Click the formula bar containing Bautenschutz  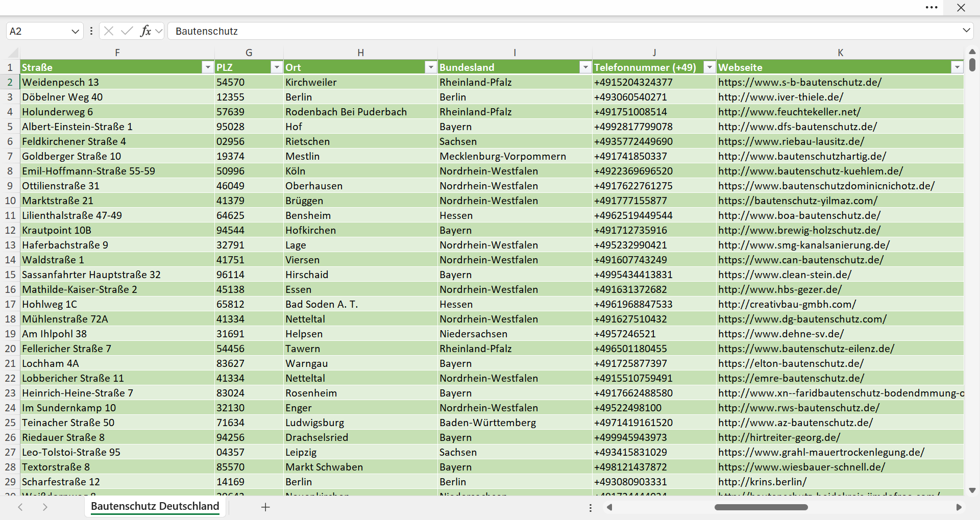564,31
